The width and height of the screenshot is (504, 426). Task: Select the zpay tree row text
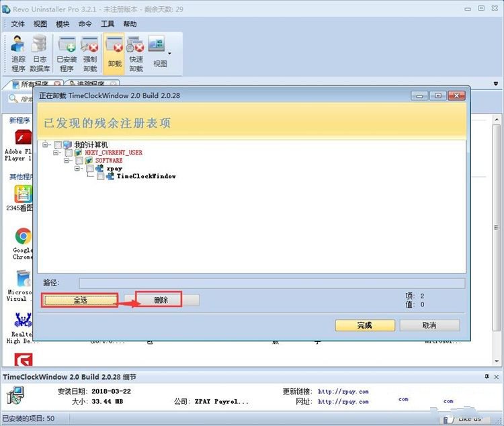point(114,169)
